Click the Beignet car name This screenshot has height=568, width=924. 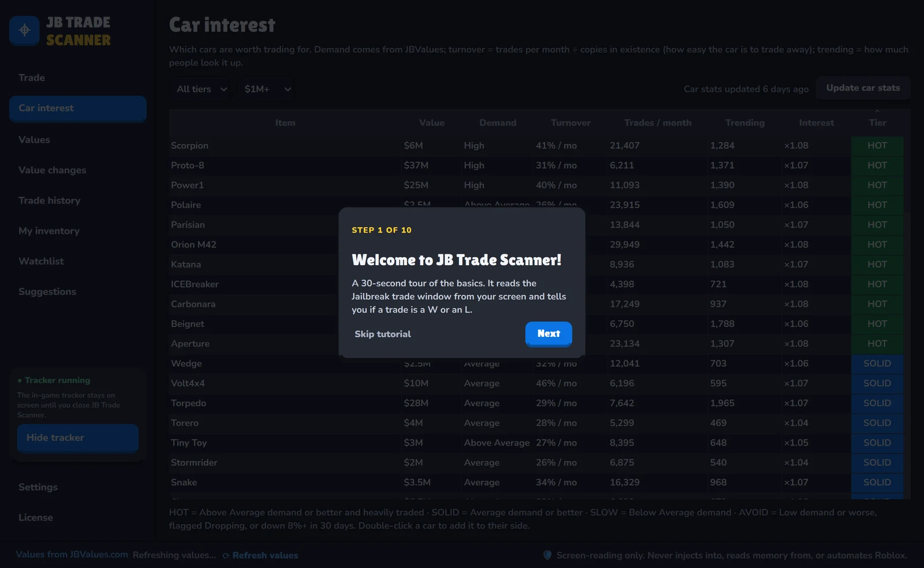(188, 324)
